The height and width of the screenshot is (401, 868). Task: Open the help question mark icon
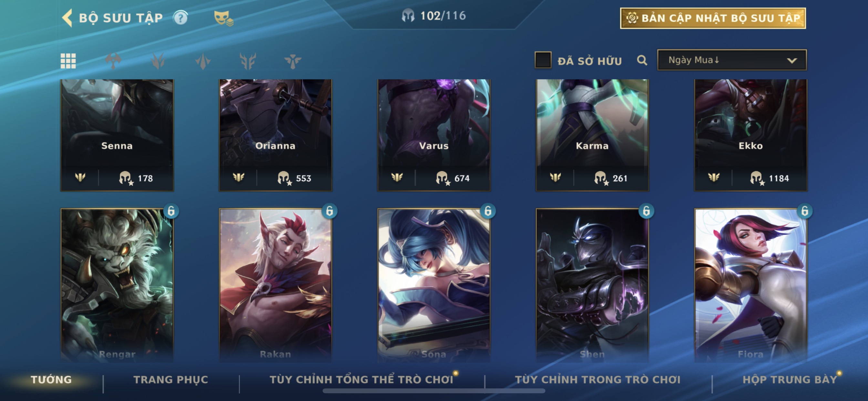(x=180, y=17)
